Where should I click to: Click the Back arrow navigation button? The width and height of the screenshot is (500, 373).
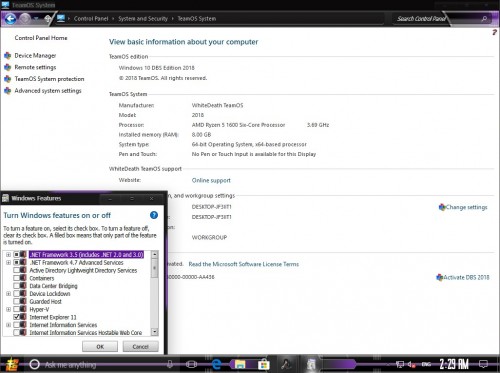pyautogui.click(x=10, y=19)
